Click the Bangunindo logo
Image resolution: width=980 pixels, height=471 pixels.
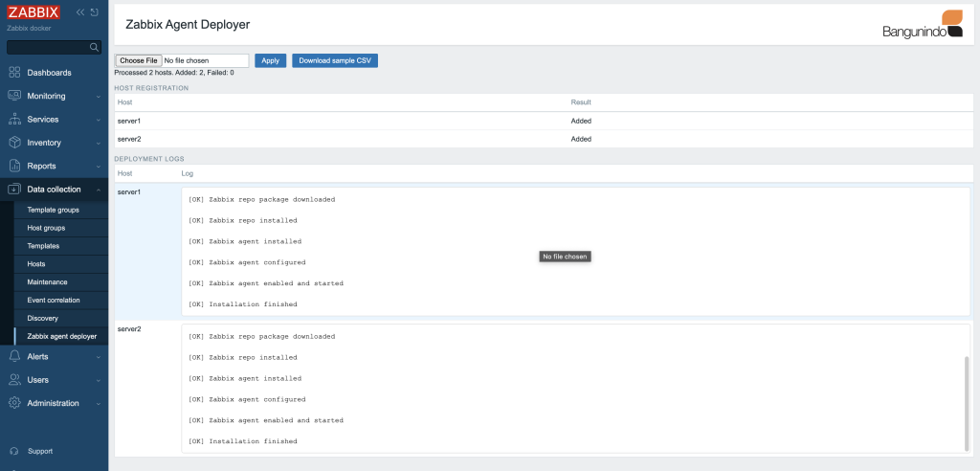pos(923,25)
